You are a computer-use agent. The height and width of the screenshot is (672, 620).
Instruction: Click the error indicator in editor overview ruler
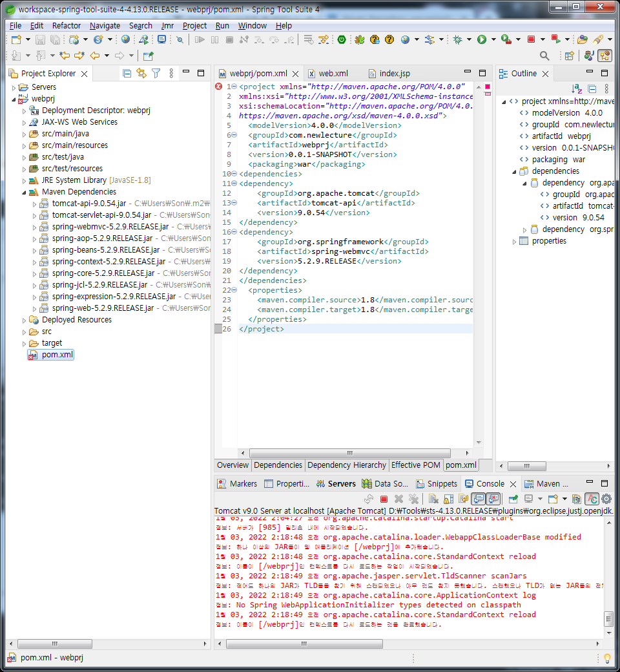tap(488, 87)
